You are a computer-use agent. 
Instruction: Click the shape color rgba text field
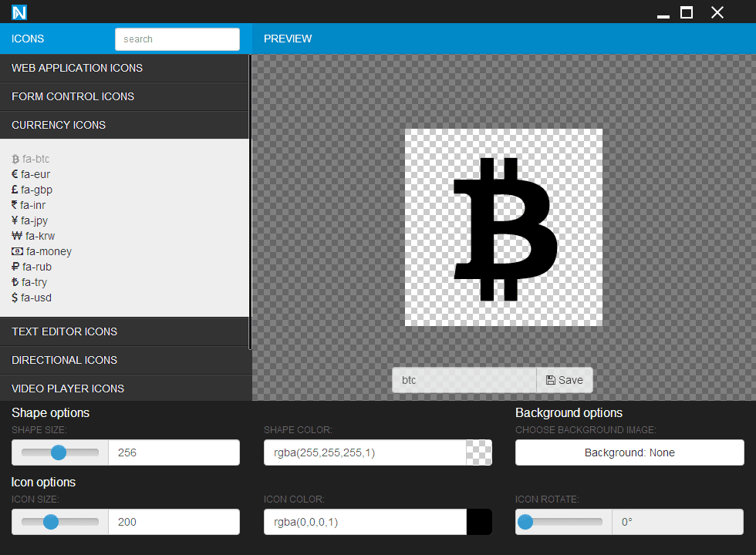(x=365, y=452)
